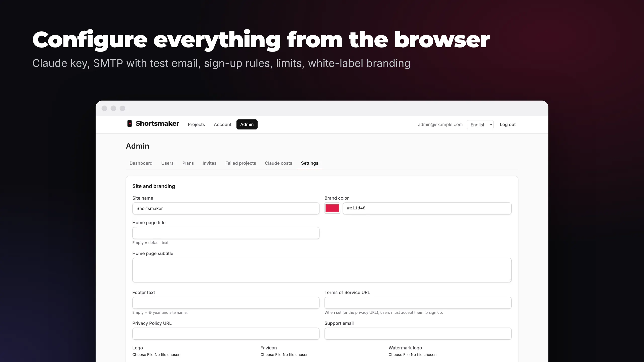Open the Invites tab

[x=209, y=163]
